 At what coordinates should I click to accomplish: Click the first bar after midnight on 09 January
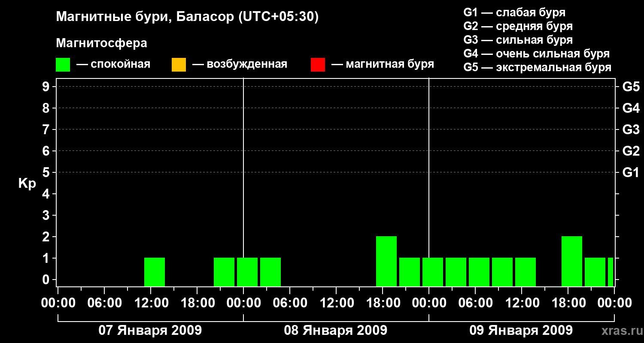click(433, 272)
